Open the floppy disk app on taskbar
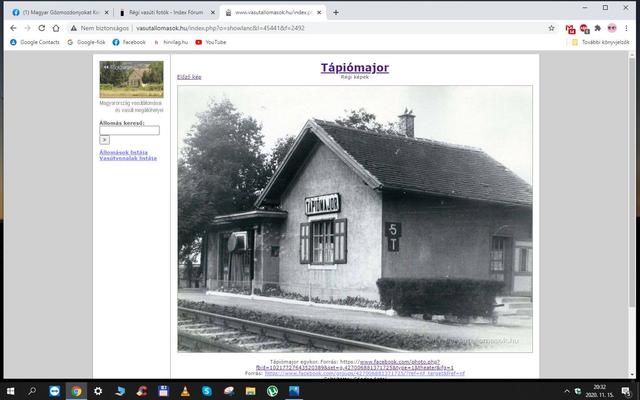 (x=164, y=391)
